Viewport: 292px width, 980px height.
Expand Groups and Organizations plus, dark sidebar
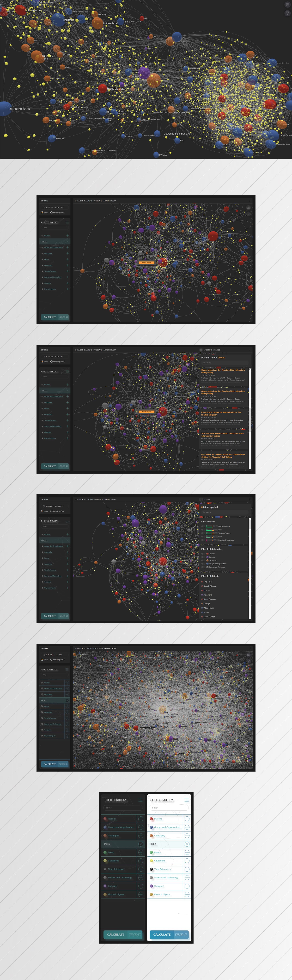pos(141,827)
